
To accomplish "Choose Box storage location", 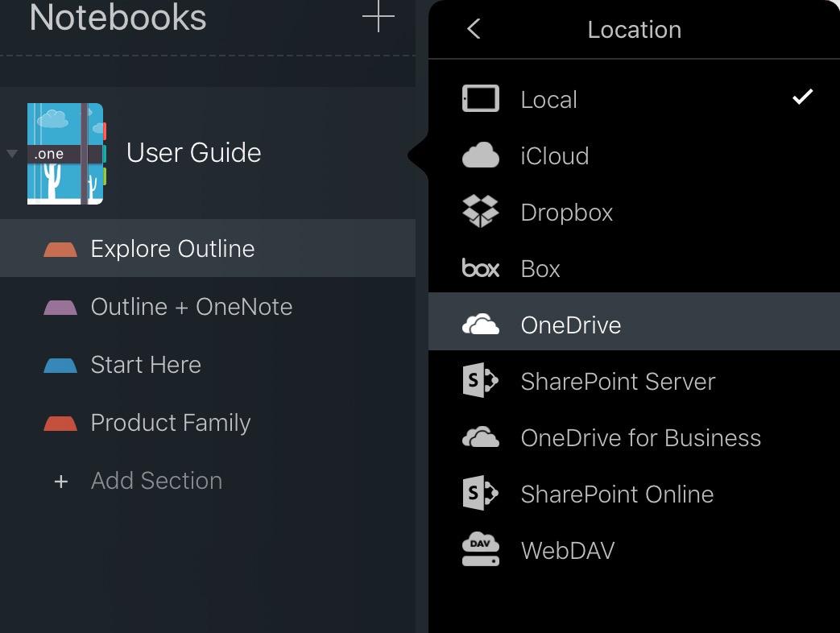I will pos(635,268).
